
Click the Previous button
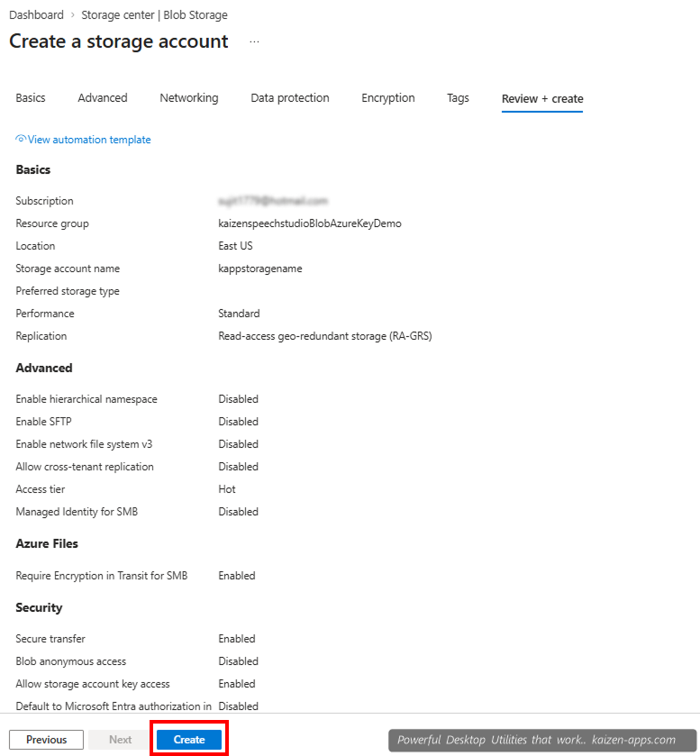tap(46, 739)
